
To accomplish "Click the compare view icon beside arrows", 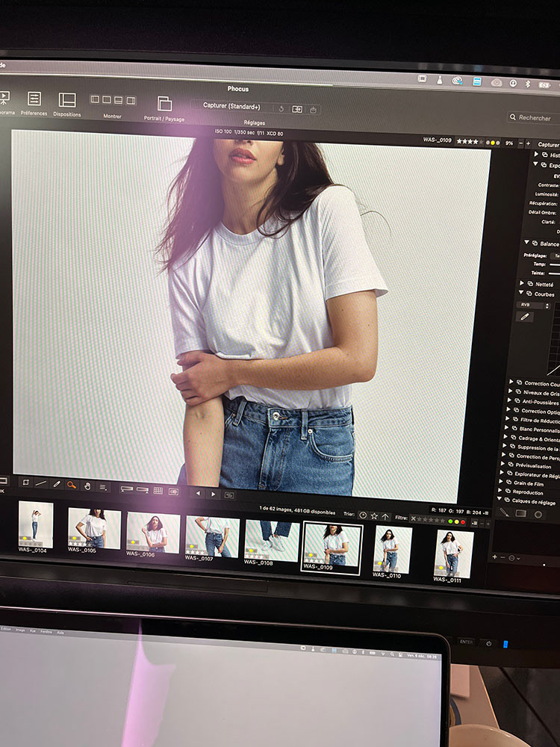I will [x=229, y=495].
